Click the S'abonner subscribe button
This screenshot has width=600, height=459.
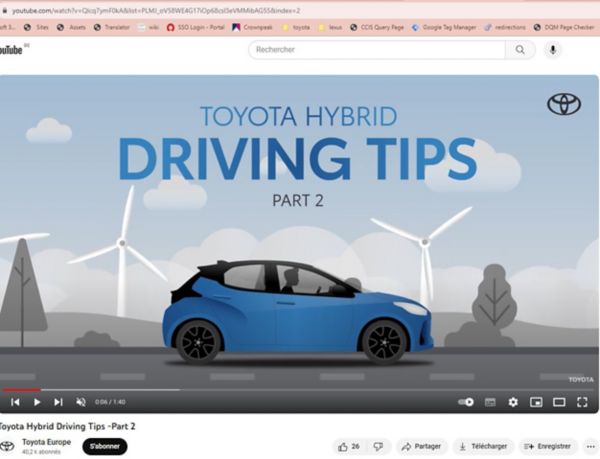point(105,446)
